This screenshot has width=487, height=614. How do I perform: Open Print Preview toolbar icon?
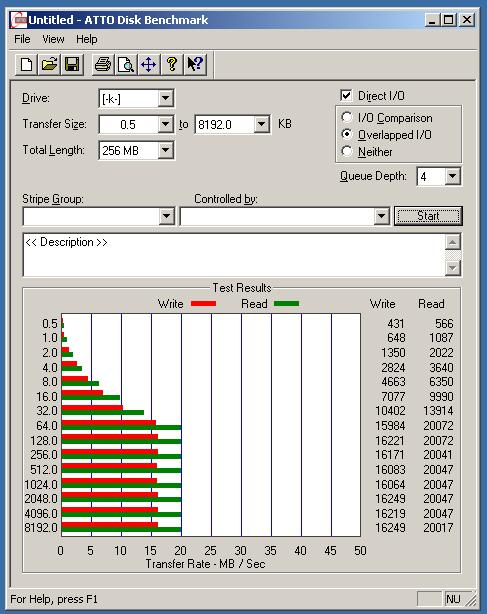coord(126,64)
